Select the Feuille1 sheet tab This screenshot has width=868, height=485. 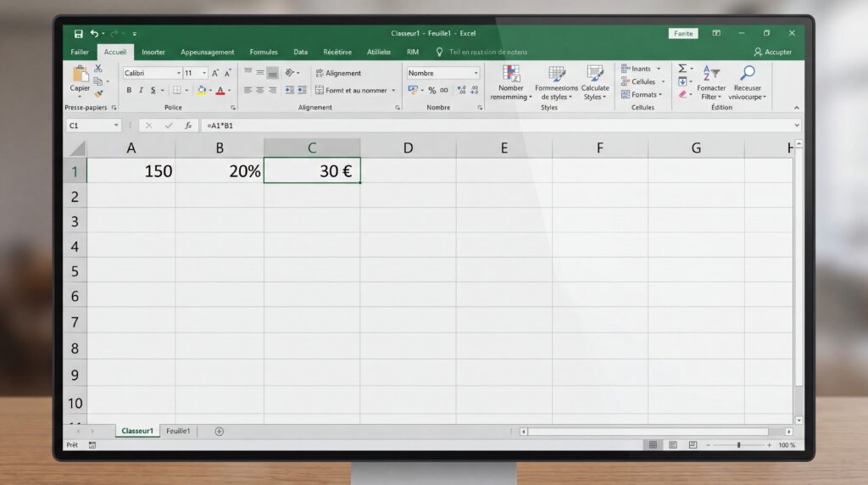coord(178,431)
